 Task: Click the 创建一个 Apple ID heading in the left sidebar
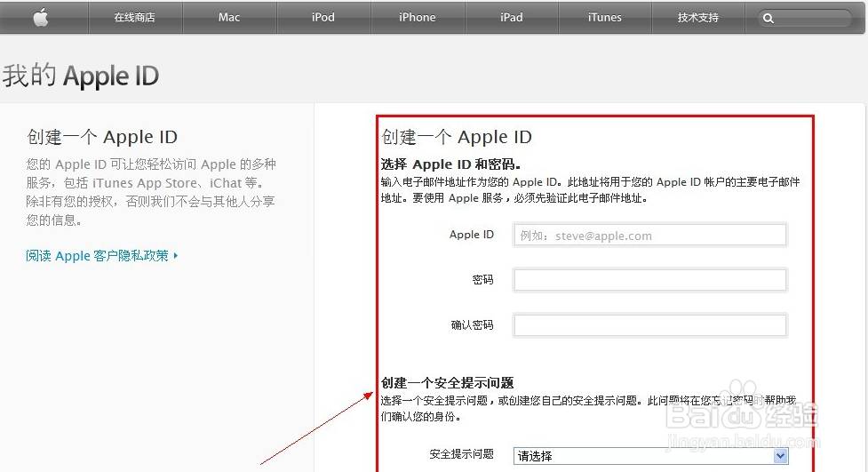click(x=102, y=137)
